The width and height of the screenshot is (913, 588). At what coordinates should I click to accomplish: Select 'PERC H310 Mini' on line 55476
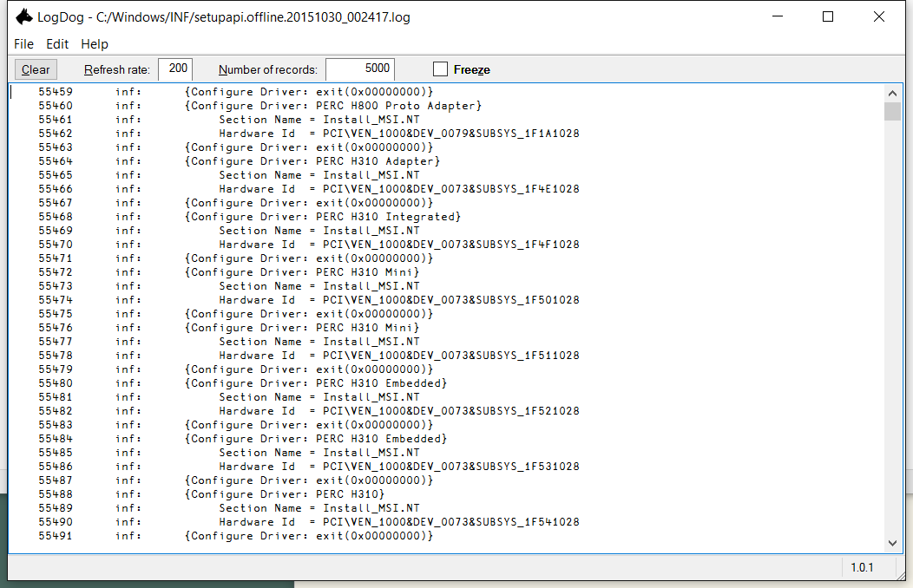(x=367, y=328)
